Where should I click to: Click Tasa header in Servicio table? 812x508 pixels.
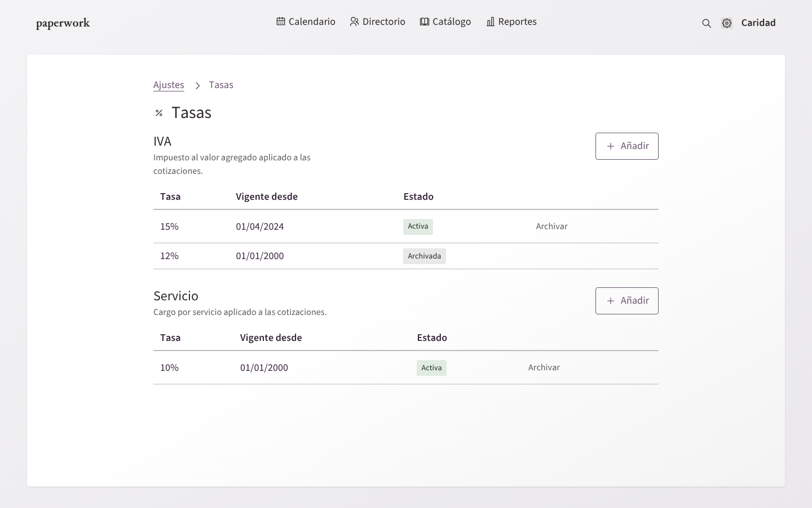(x=170, y=338)
